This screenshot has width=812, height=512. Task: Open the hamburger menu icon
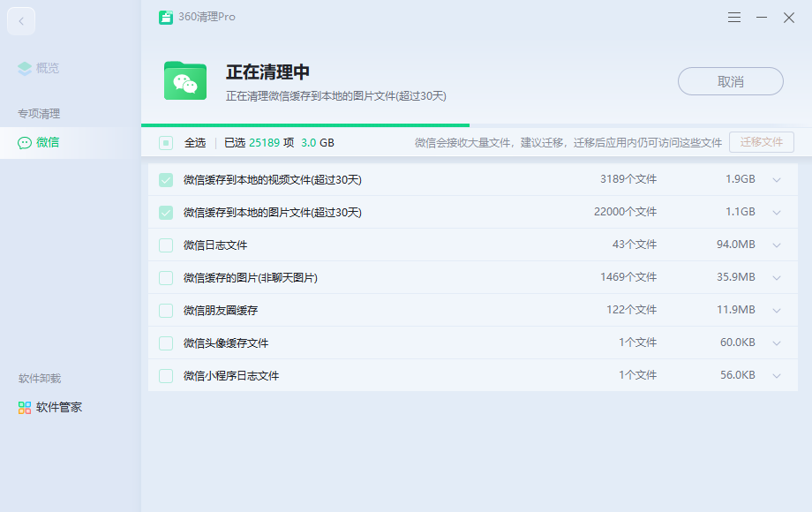tap(734, 18)
